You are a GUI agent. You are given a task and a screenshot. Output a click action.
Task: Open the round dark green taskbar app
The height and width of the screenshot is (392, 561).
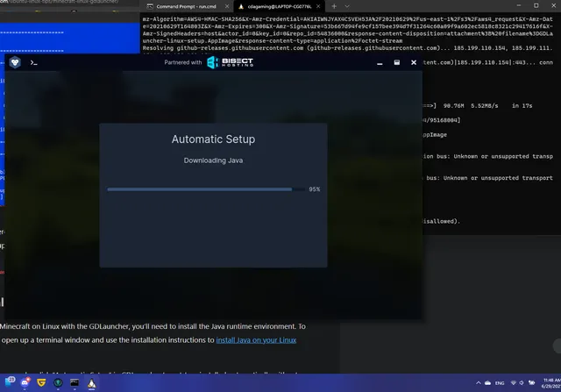coord(58,383)
